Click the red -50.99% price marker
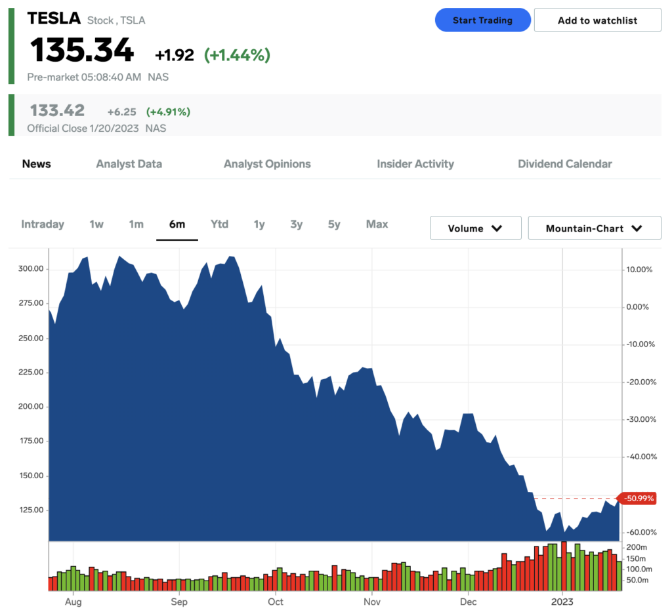The image size is (672, 616). point(637,498)
